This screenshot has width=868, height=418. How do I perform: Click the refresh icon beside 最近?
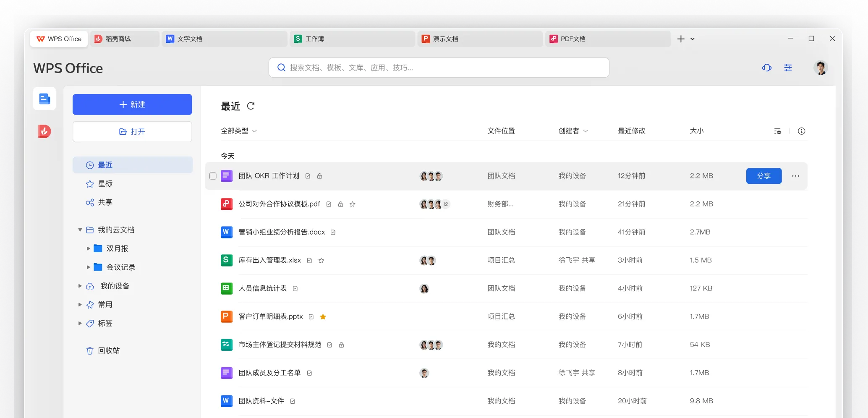(x=251, y=106)
